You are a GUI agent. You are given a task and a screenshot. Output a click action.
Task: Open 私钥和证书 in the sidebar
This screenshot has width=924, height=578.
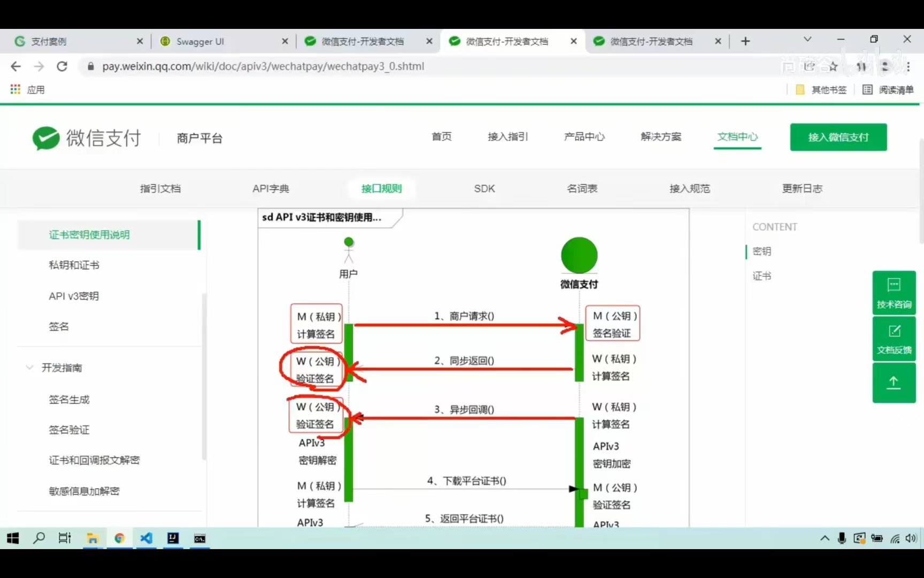coord(74,265)
